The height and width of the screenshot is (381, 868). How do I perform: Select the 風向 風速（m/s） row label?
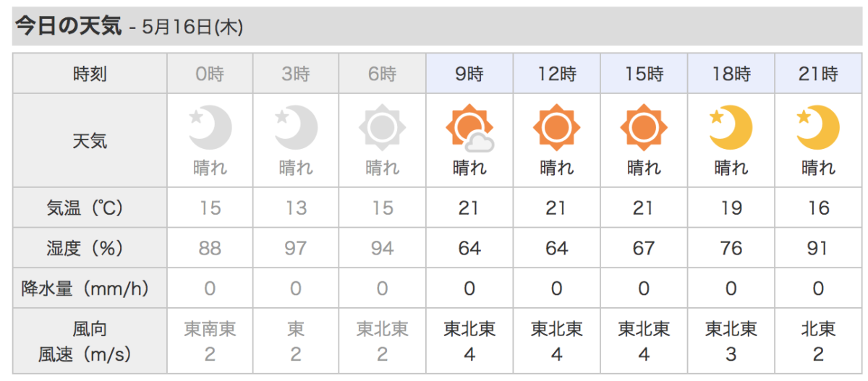[90, 341]
